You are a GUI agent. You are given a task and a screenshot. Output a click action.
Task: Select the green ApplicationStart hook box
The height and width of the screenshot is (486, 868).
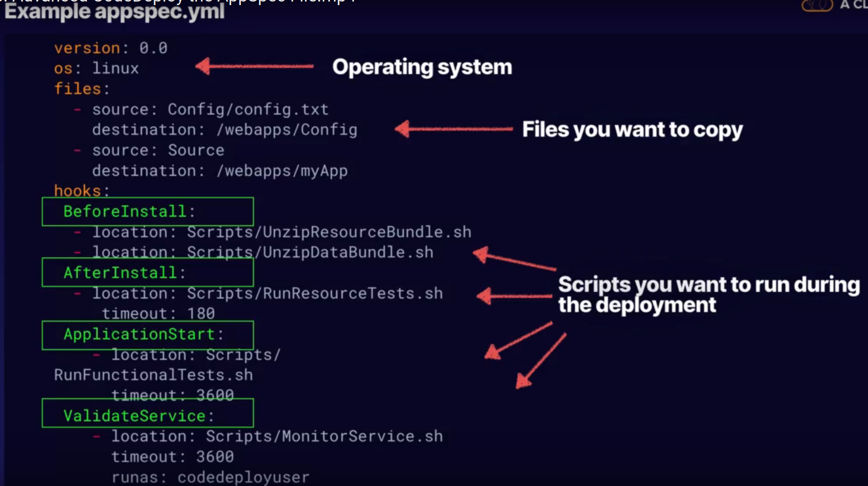tap(148, 335)
